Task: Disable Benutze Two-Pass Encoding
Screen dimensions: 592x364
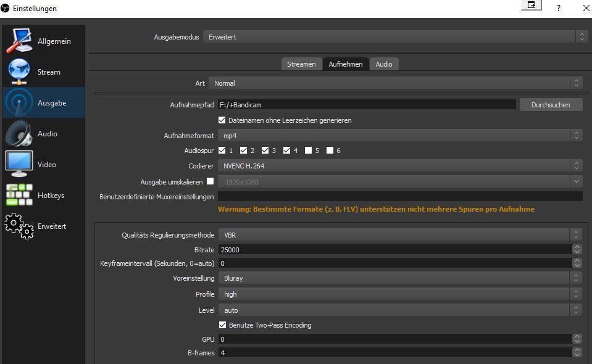Action: tap(222, 325)
